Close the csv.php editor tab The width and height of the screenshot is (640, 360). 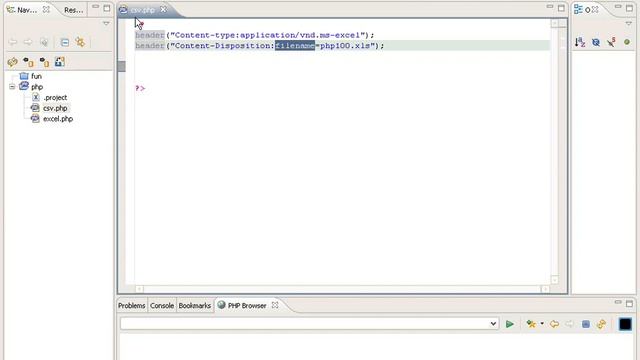[163, 9]
